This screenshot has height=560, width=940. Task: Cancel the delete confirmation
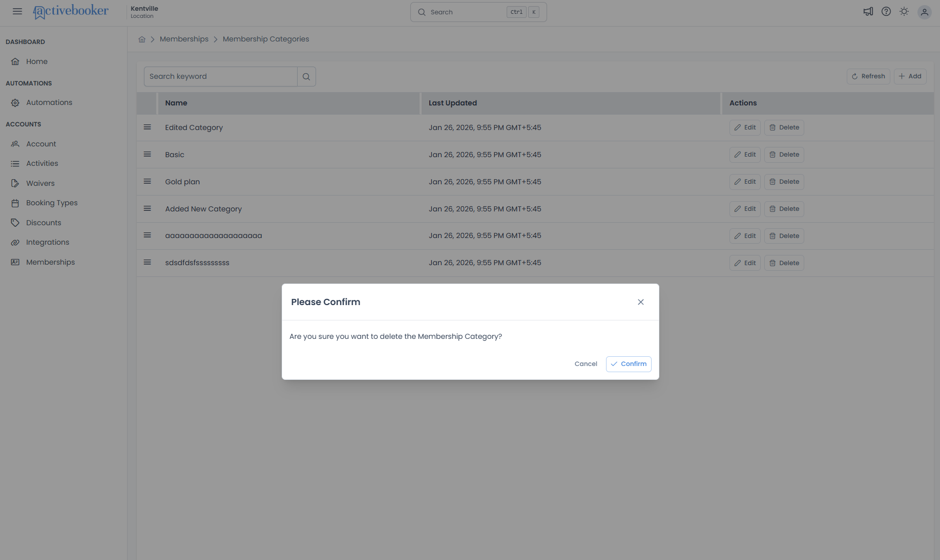pyautogui.click(x=586, y=364)
